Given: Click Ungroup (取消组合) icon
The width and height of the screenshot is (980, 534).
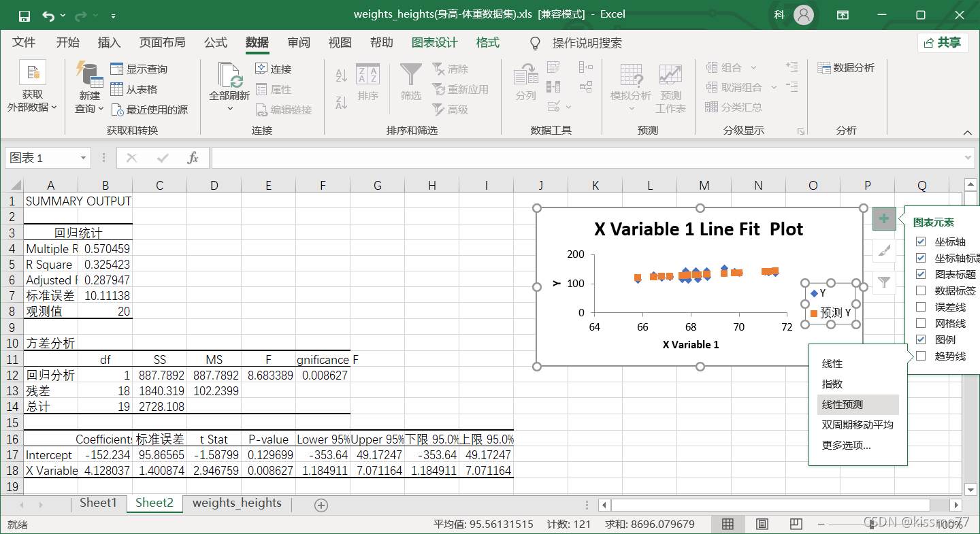Looking at the screenshot, I should tap(712, 87).
